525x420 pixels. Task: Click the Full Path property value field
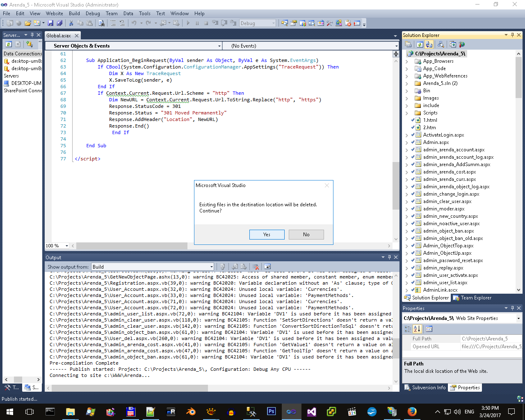pos(491,339)
